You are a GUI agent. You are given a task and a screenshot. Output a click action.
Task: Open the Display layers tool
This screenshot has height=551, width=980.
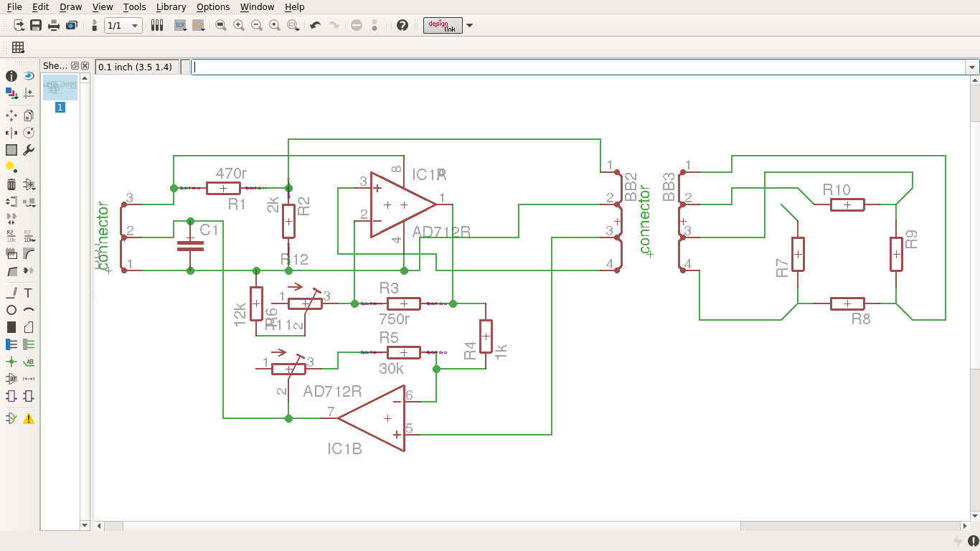[11, 93]
